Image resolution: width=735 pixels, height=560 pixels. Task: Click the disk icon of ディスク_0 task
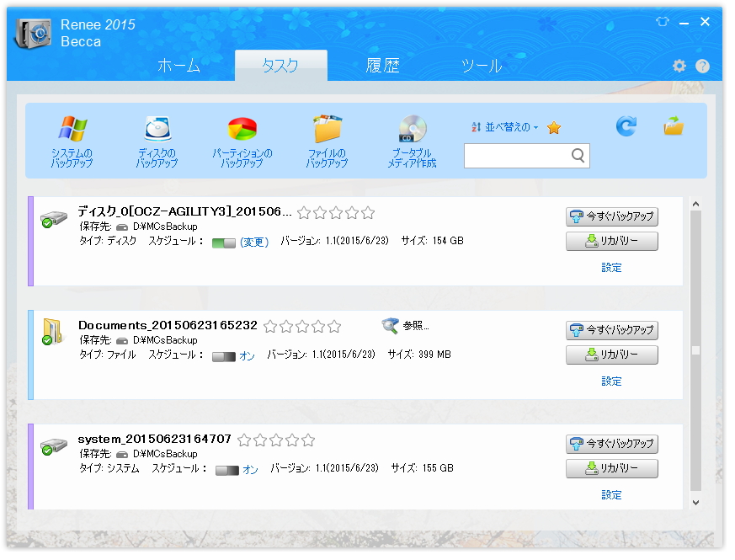pos(53,219)
